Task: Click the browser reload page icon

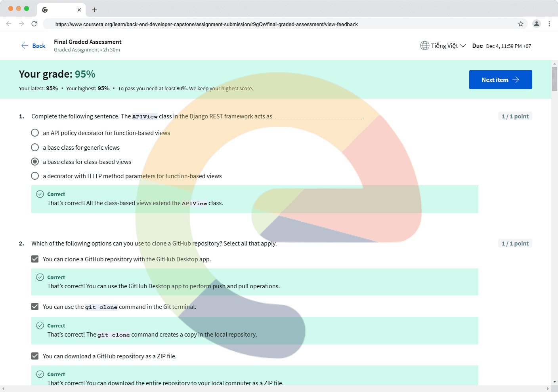Action: [x=34, y=24]
